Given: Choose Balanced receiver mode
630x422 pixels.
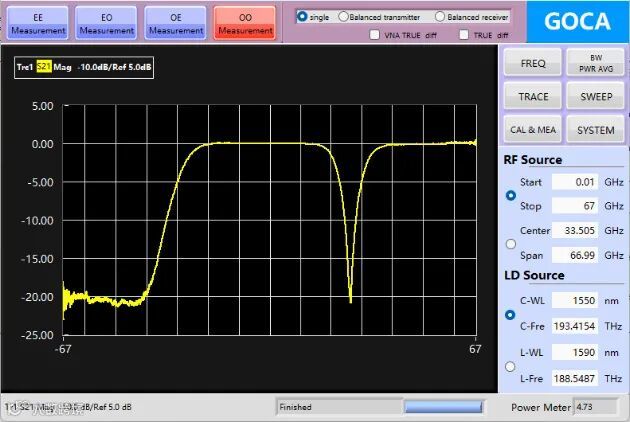Looking at the screenshot, I should 440,16.
